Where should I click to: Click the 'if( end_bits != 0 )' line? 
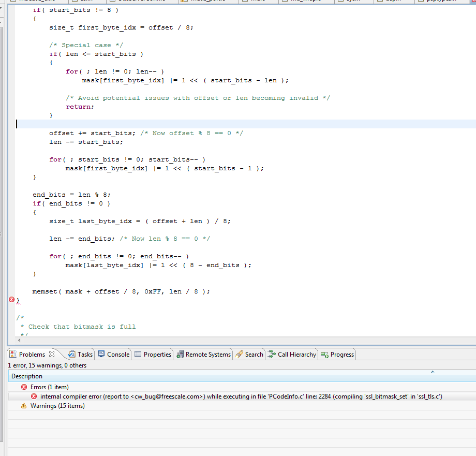[71, 203]
